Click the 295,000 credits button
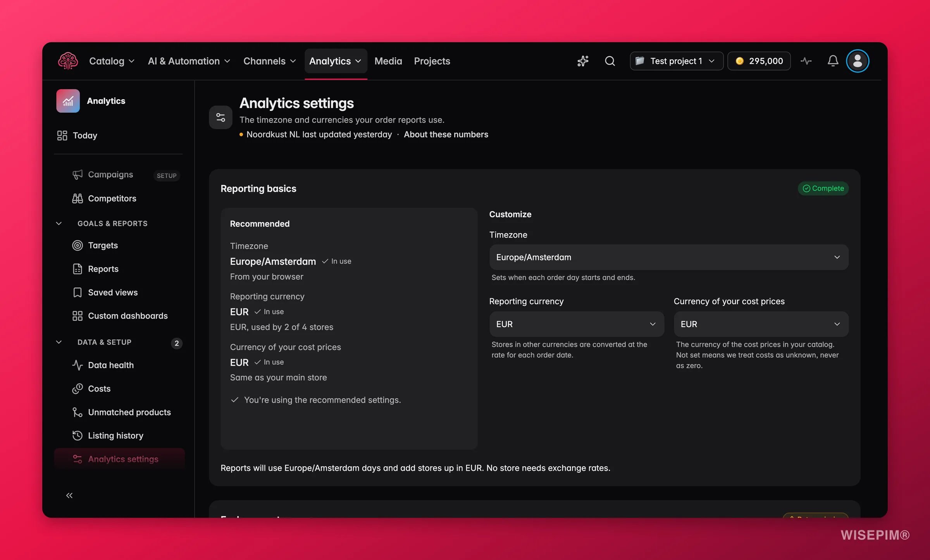This screenshot has width=930, height=560. click(x=759, y=61)
